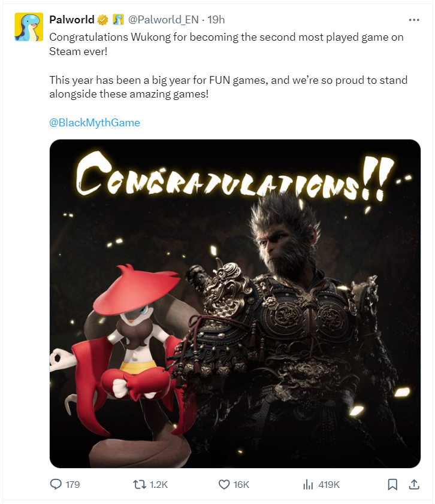Follow the @BlackMythGame mention link
Screen dimensions: 435x504
point(95,123)
